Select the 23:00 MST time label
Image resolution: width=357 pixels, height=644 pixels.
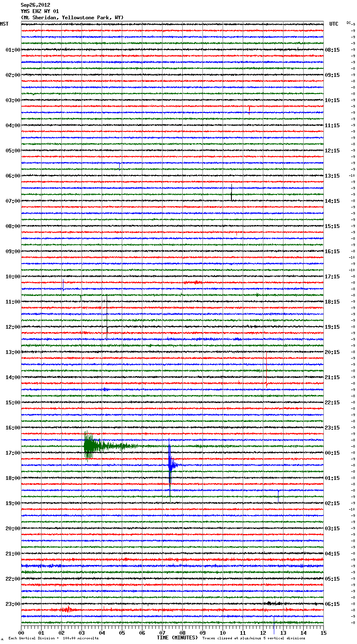13,604
